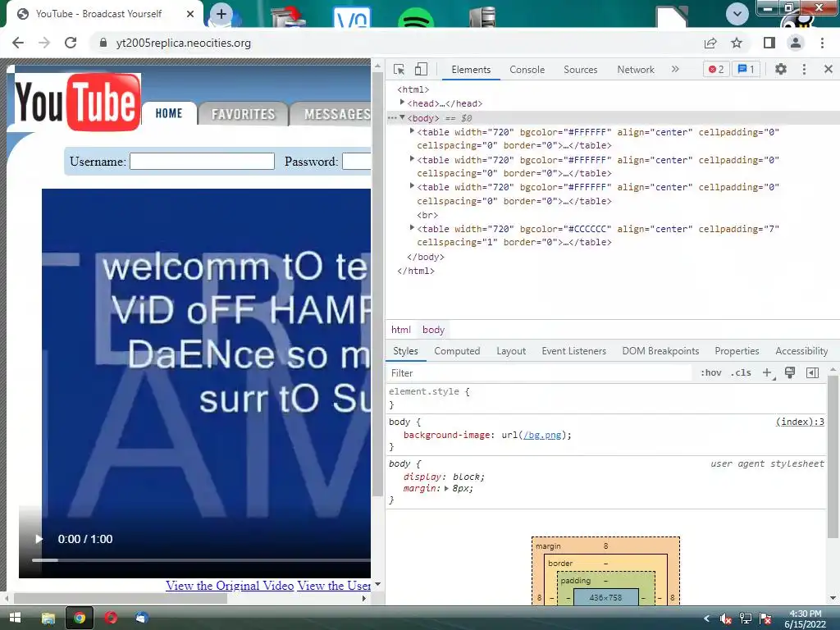Expand the CCCCCC bgcolor table element

tap(412, 228)
